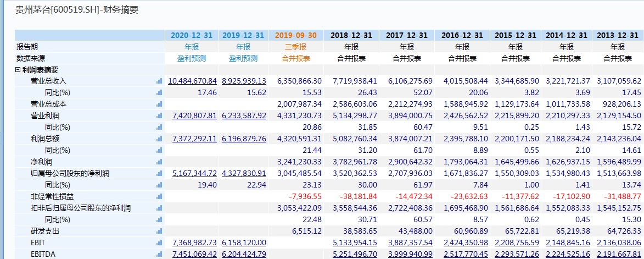Open chart icon for 利润总额 row
This screenshot has width=644, height=259.
[x=159, y=139]
